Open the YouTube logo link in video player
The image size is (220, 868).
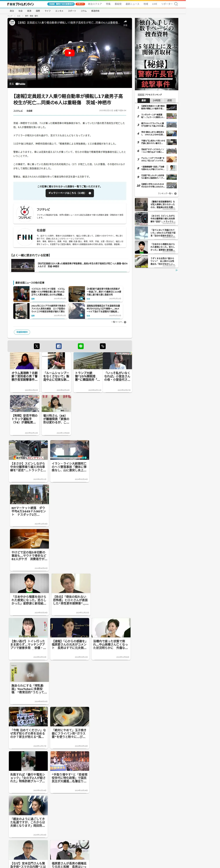pyautogui.click(x=20, y=84)
